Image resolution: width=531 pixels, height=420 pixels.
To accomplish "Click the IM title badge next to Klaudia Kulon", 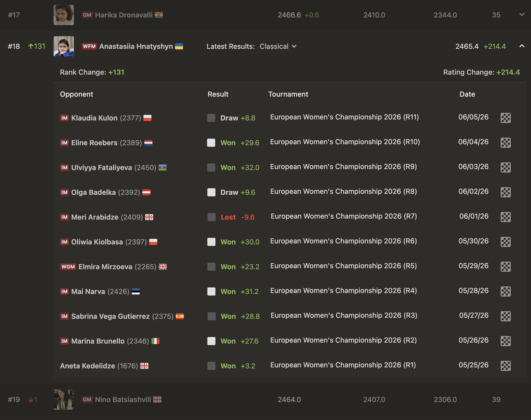I will click(x=64, y=118).
